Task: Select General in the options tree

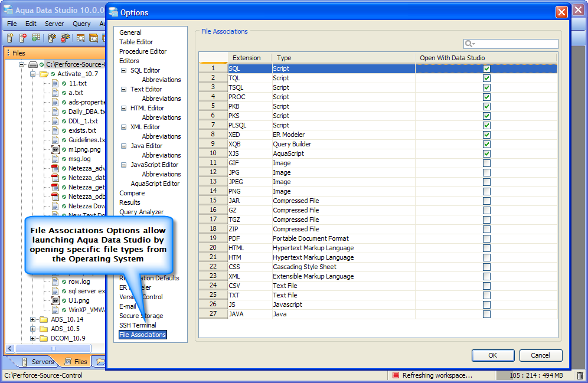Action: pos(130,32)
